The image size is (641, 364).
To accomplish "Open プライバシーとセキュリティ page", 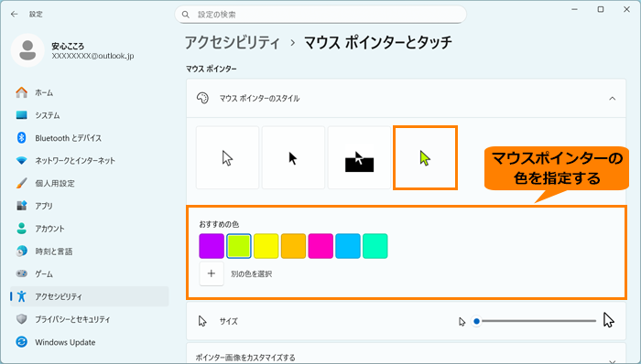I will 90,319.
